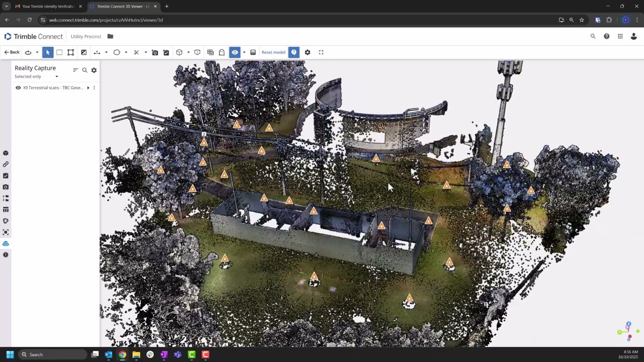The image size is (644, 362).
Task: Open the clip tool dropdown arrow
Action: [145, 52]
